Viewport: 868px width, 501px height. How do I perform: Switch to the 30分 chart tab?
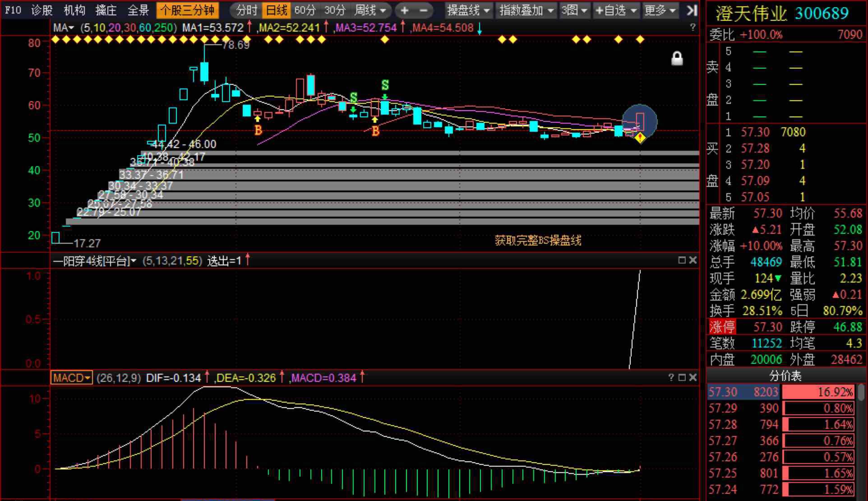coord(335,10)
